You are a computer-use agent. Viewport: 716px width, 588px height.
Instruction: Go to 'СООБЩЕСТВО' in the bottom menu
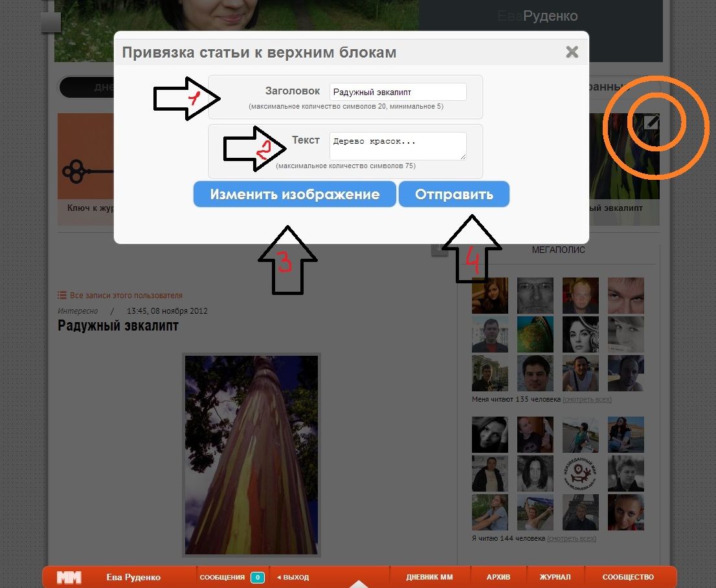click(x=628, y=577)
